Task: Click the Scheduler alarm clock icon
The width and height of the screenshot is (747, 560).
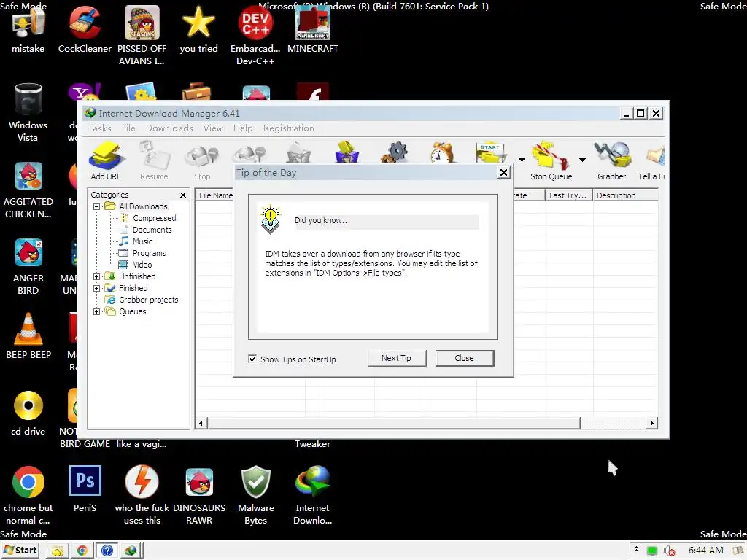Action: [442, 153]
